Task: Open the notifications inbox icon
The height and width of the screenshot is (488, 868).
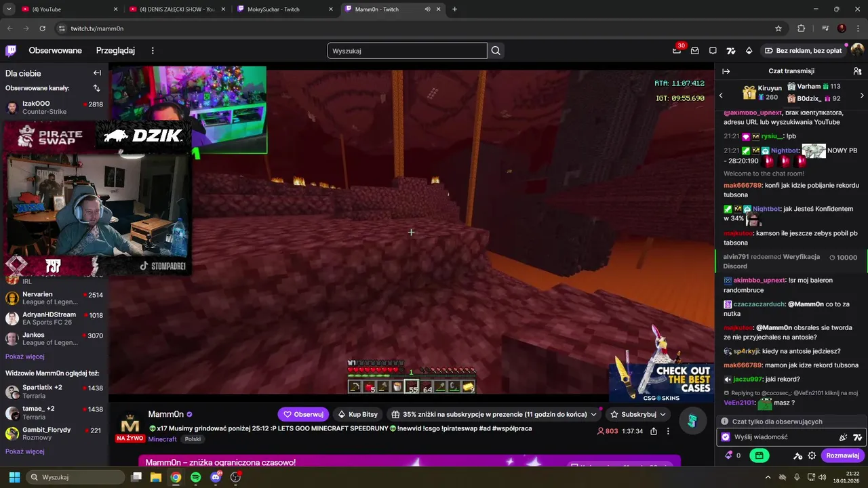Action: [695, 51]
